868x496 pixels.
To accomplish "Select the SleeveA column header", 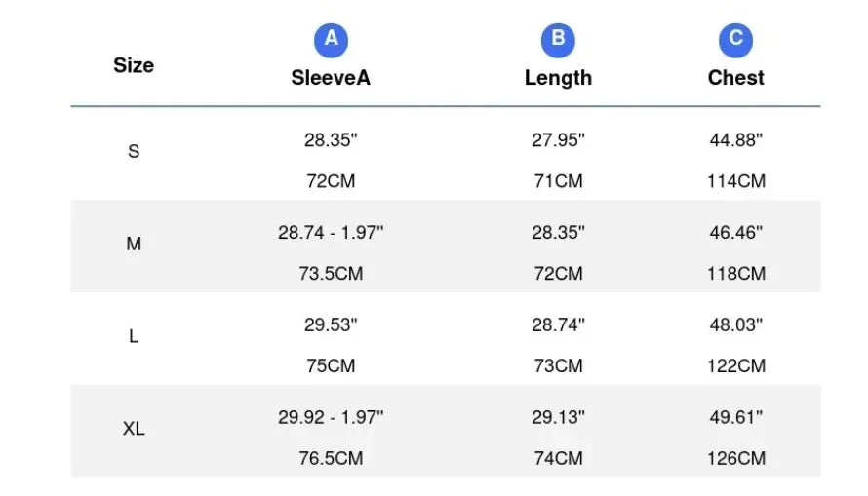I will pos(331,78).
